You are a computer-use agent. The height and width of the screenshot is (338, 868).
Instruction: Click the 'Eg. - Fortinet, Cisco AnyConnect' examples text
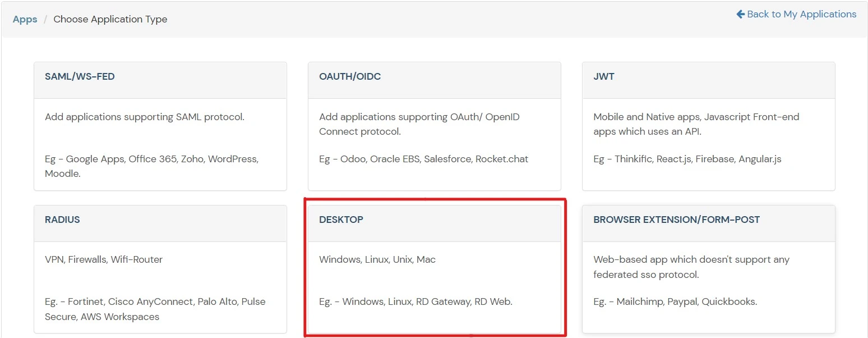(155, 309)
